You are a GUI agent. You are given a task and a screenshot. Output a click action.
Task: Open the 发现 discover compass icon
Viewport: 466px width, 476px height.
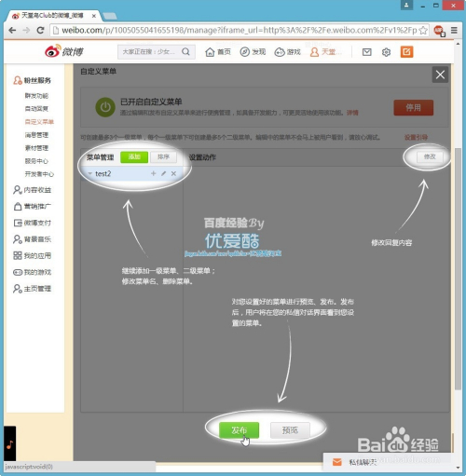coord(245,52)
